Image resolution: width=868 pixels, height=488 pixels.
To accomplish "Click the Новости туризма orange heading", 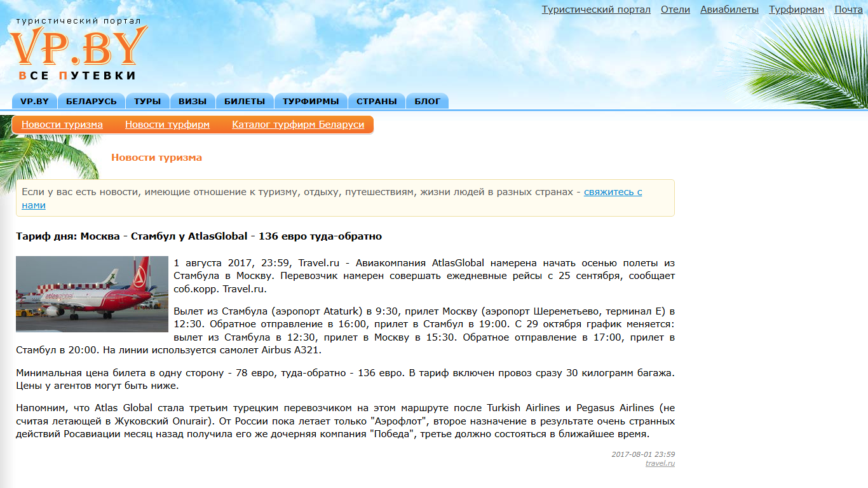I will point(156,158).
